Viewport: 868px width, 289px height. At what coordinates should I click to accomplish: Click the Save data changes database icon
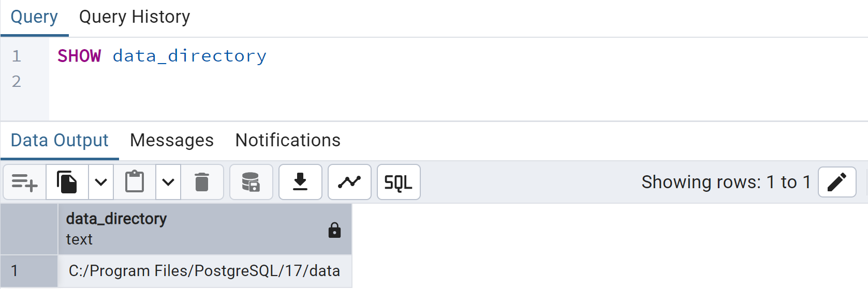pyautogui.click(x=251, y=182)
